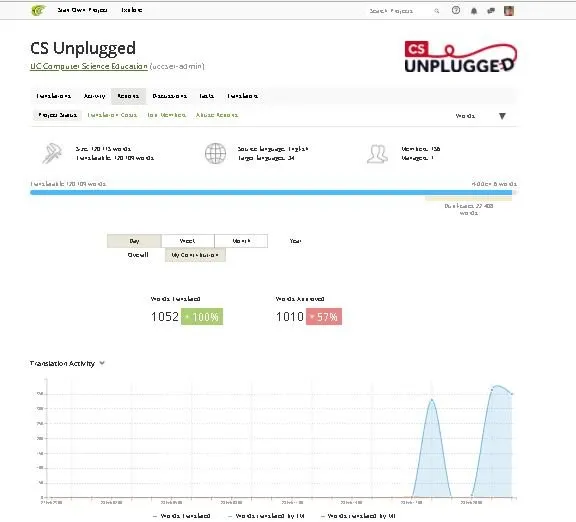576x522 pixels.
Task: Switch to the Translators tab
Action: click(x=242, y=96)
